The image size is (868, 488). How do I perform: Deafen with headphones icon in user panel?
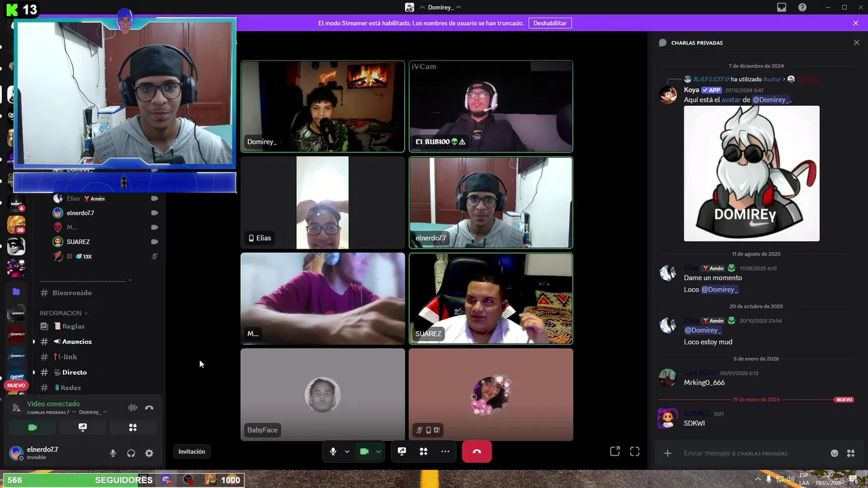131,453
